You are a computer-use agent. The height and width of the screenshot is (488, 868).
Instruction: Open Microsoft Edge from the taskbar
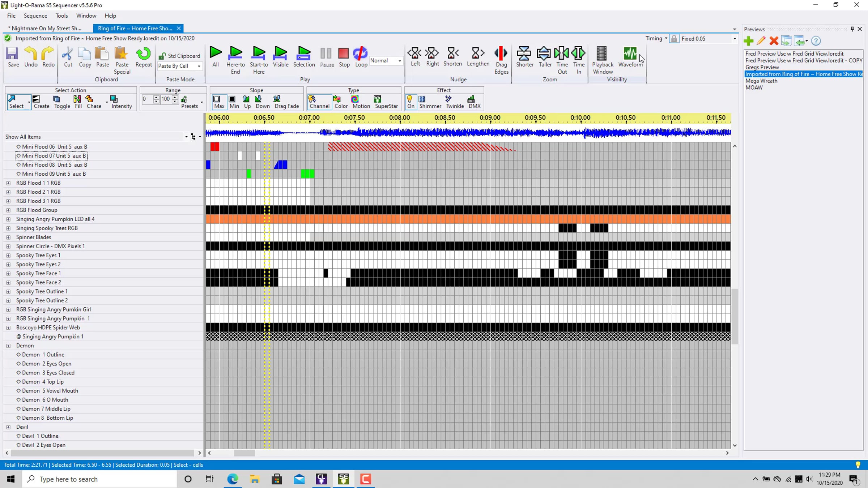[233, 479]
